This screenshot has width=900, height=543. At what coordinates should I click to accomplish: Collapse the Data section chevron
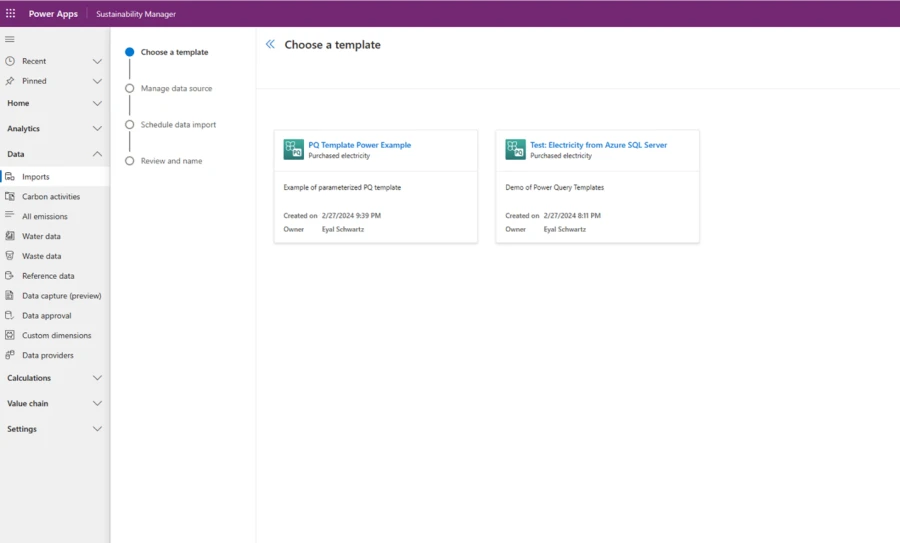coord(97,154)
